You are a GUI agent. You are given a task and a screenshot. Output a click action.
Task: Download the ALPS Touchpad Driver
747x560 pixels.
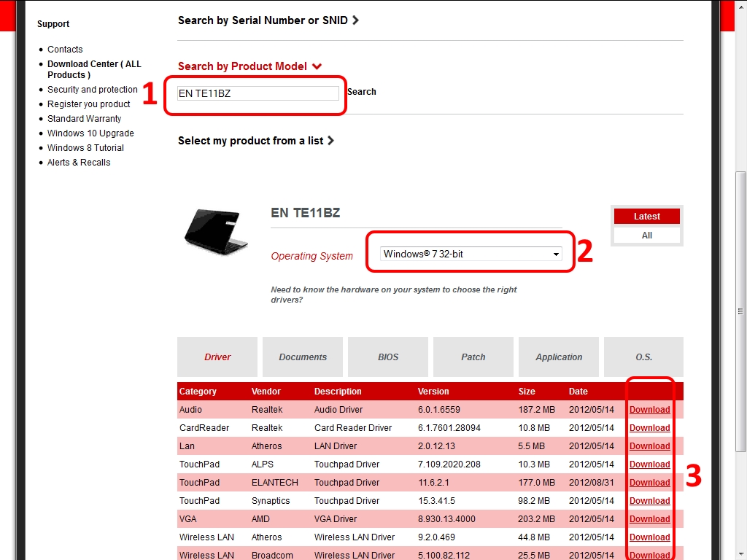pos(649,464)
